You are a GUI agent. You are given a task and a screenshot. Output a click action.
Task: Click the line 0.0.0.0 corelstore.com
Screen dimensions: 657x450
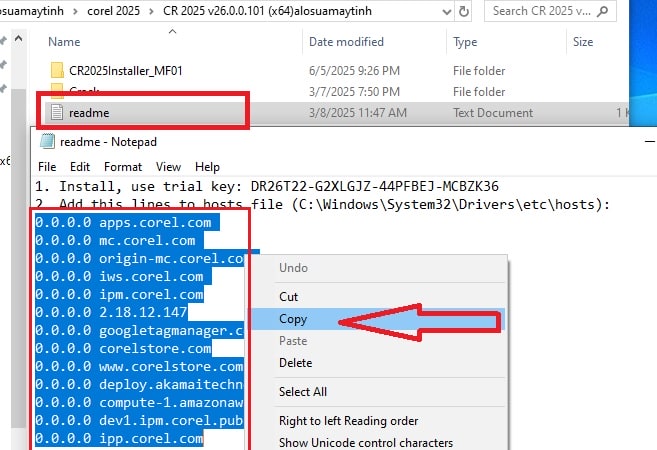pos(123,349)
